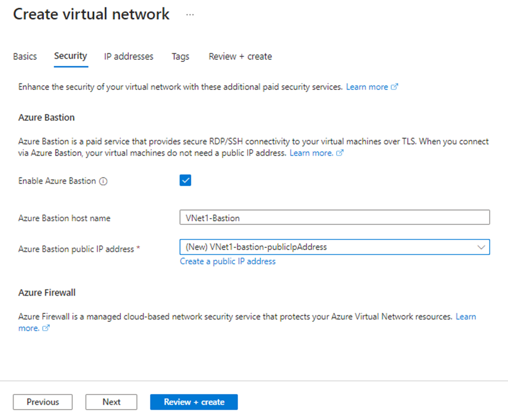The width and height of the screenshot is (508, 420).
Task: Open the Review + create tab
Action: [240, 56]
